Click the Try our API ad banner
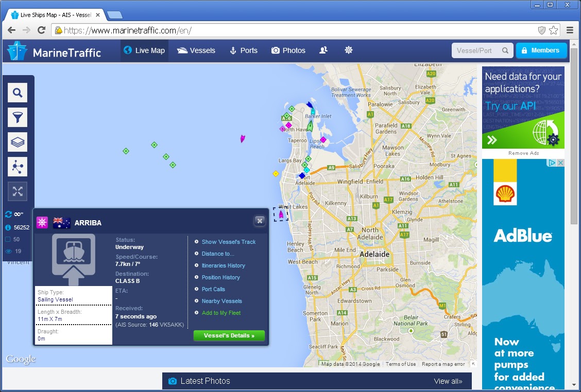The width and height of the screenshot is (581, 392). [523, 108]
